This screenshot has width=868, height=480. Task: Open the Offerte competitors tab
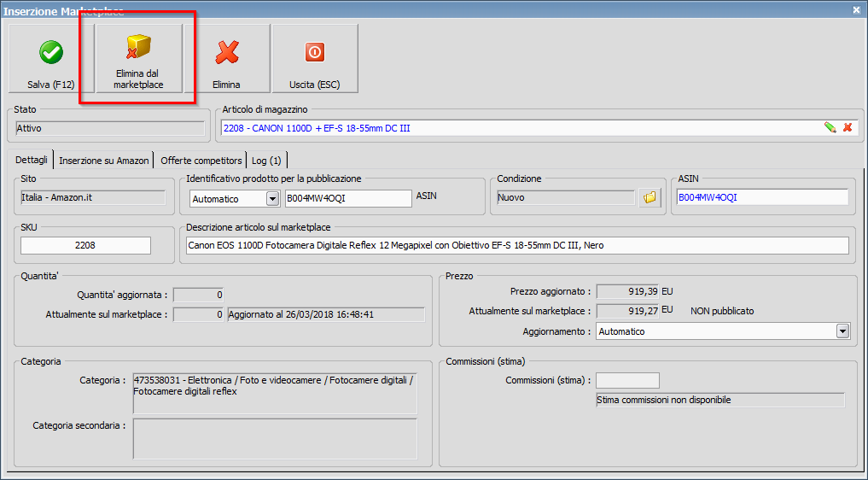pos(201,161)
